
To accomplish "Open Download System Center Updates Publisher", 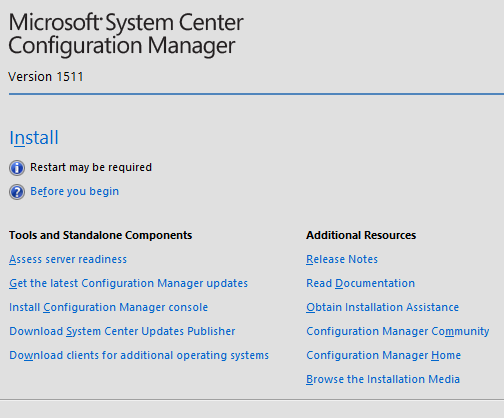I will pos(122,331).
